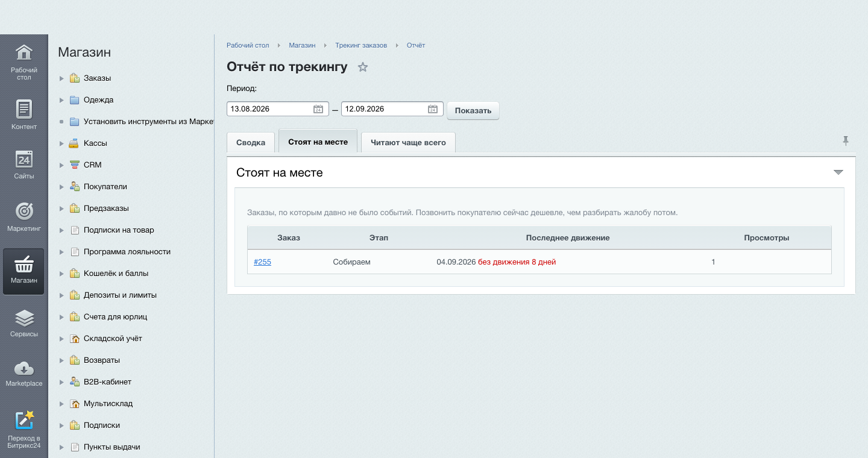Go to Трекинг заказов breadcrumb

click(361, 45)
